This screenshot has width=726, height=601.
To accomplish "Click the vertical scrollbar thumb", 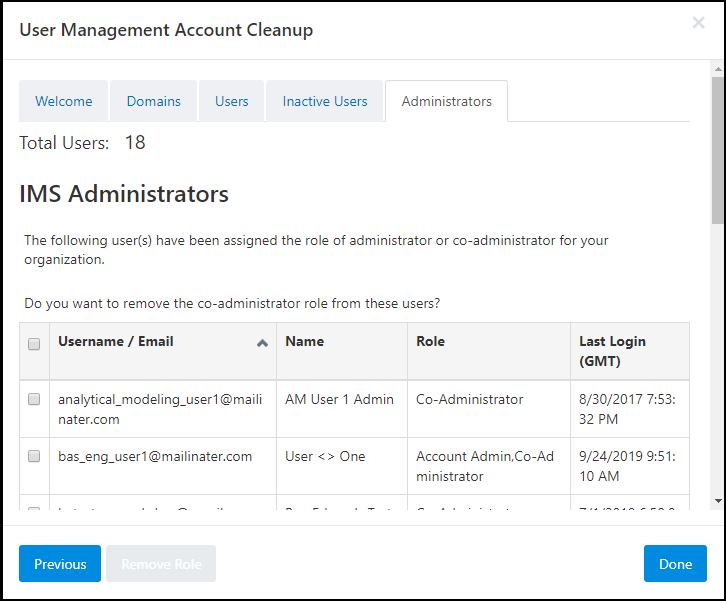I will tap(718, 150).
